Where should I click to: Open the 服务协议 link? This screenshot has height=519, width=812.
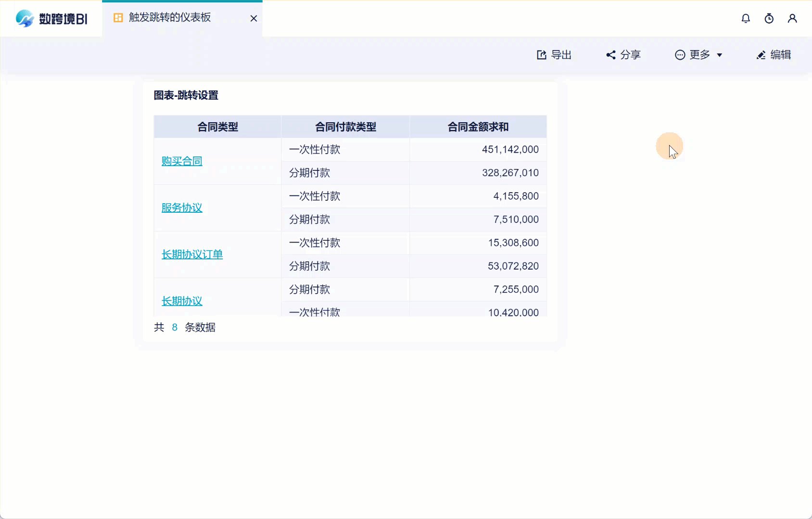pyautogui.click(x=181, y=208)
